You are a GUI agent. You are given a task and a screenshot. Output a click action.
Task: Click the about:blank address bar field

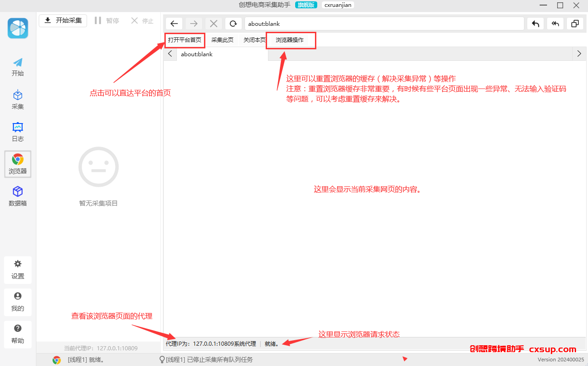point(384,24)
